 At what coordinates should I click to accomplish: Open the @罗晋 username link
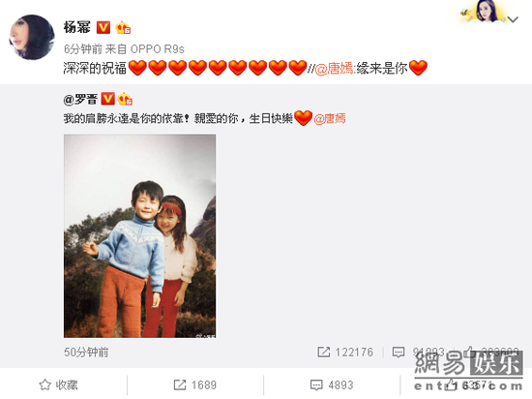(x=80, y=99)
